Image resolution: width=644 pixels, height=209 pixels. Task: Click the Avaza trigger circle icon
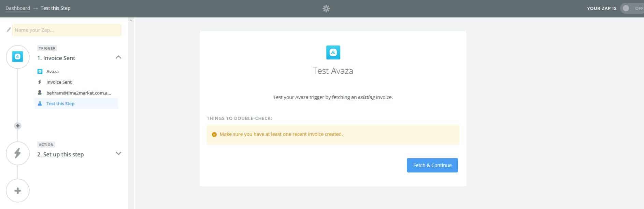point(18,57)
